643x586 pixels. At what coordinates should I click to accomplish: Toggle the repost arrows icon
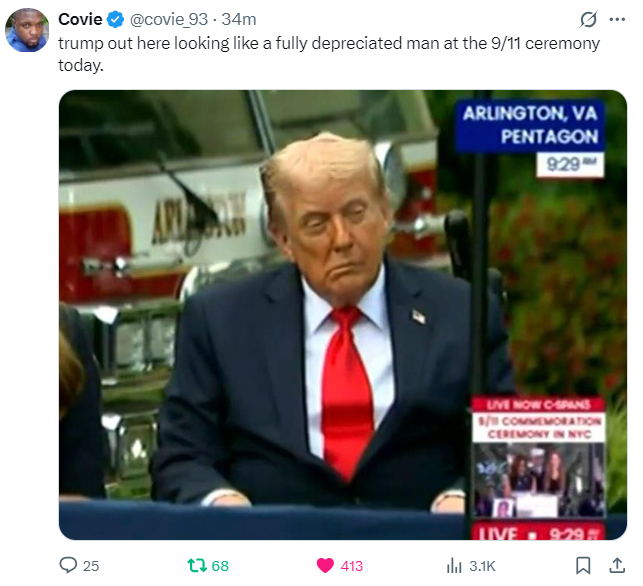click(197, 565)
